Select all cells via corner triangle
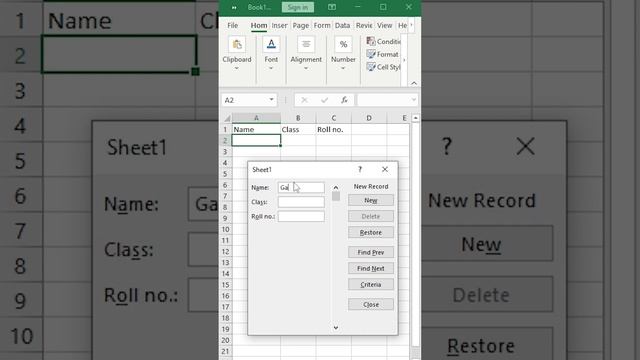The width and height of the screenshot is (640, 360). [x=227, y=118]
